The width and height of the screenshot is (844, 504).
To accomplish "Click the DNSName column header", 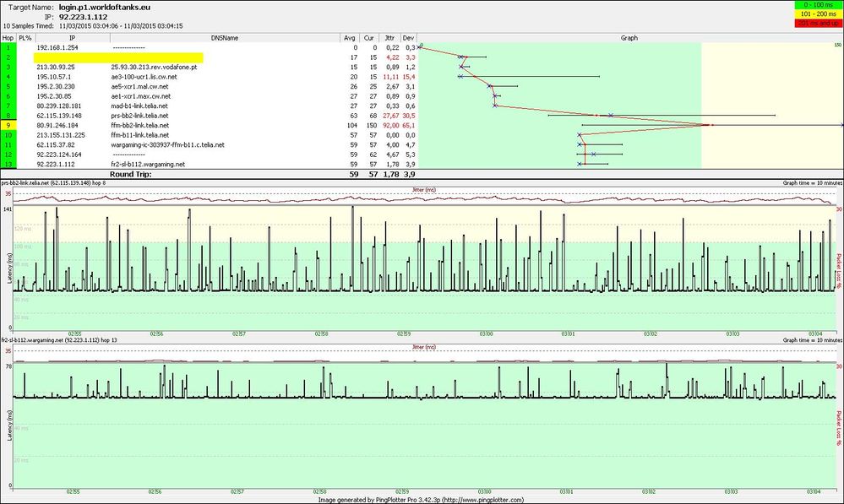I will [224, 38].
